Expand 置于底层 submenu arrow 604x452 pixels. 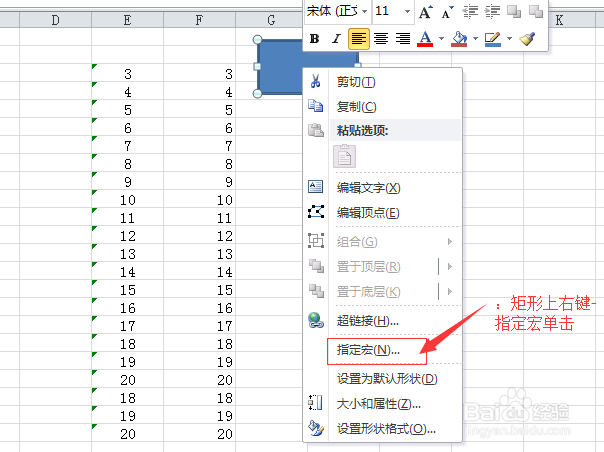tap(450, 292)
